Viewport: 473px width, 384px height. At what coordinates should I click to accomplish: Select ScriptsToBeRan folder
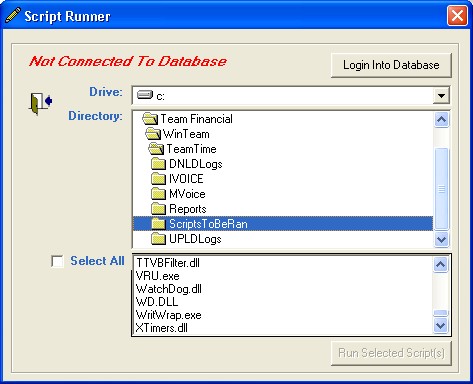[283, 224]
